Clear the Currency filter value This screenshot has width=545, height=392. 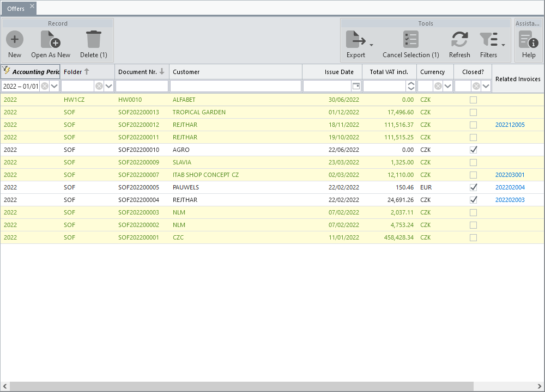click(x=438, y=86)
